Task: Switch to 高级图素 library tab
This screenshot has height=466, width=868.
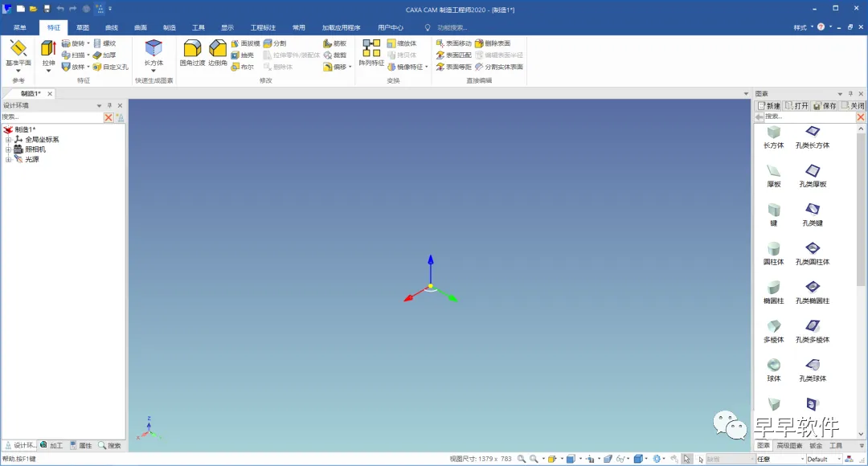Action: [x=789, y=446]
